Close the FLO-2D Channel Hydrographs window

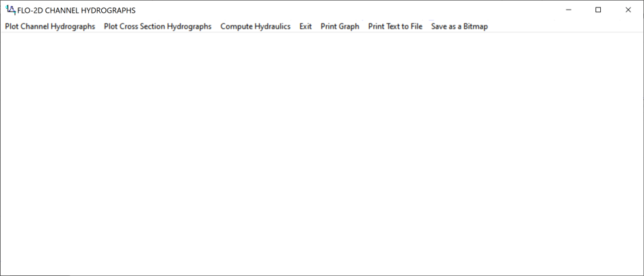(628, 10)
